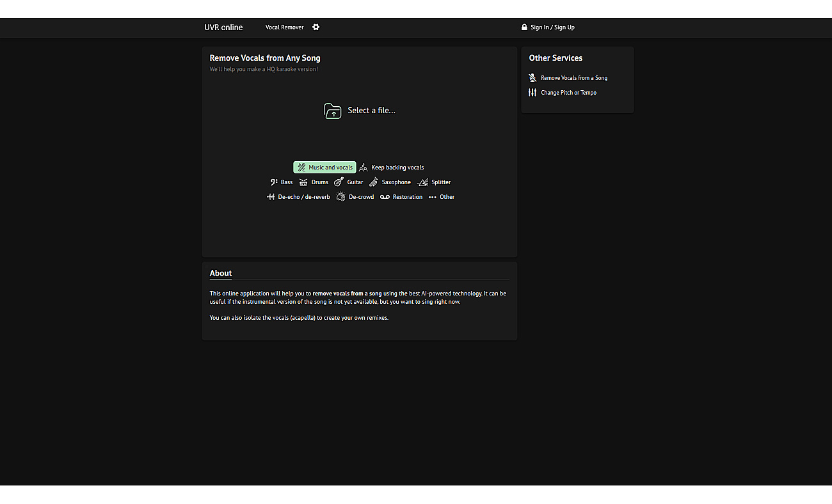
Task: Click the folder upload icon
Action: click(333, 111)
